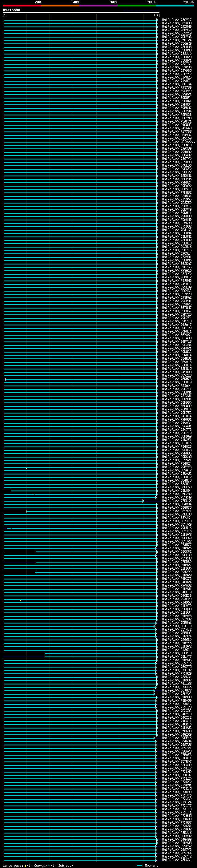
Task: Choose the UniRef100_P34823 hit
Action: 177,446
